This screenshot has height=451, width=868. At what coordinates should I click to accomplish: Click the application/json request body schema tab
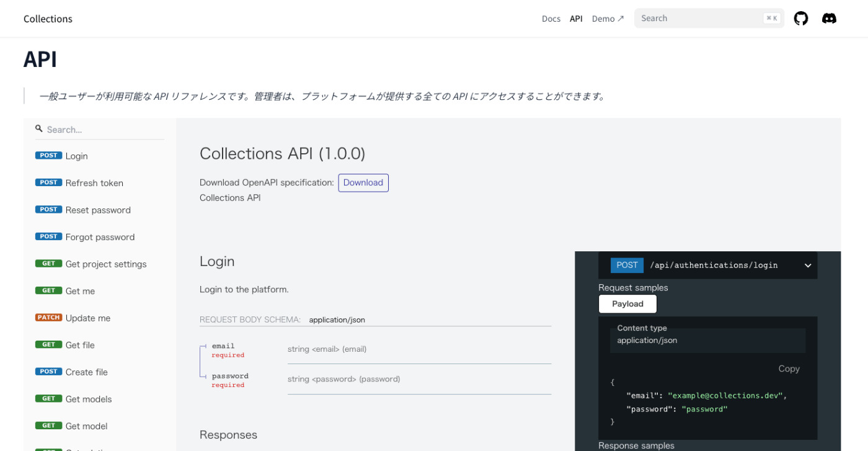337,320
